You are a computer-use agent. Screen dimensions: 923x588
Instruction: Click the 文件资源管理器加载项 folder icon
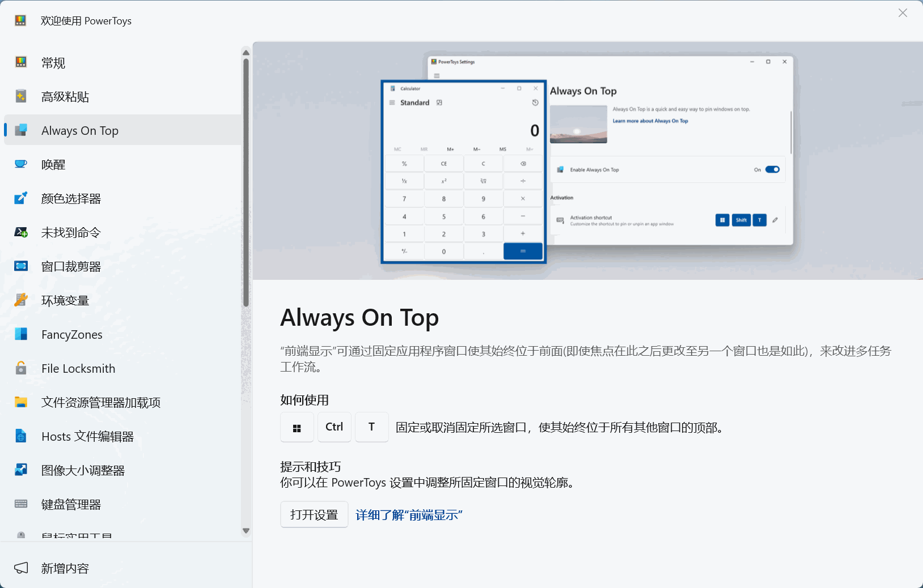[x=21, y=402]
